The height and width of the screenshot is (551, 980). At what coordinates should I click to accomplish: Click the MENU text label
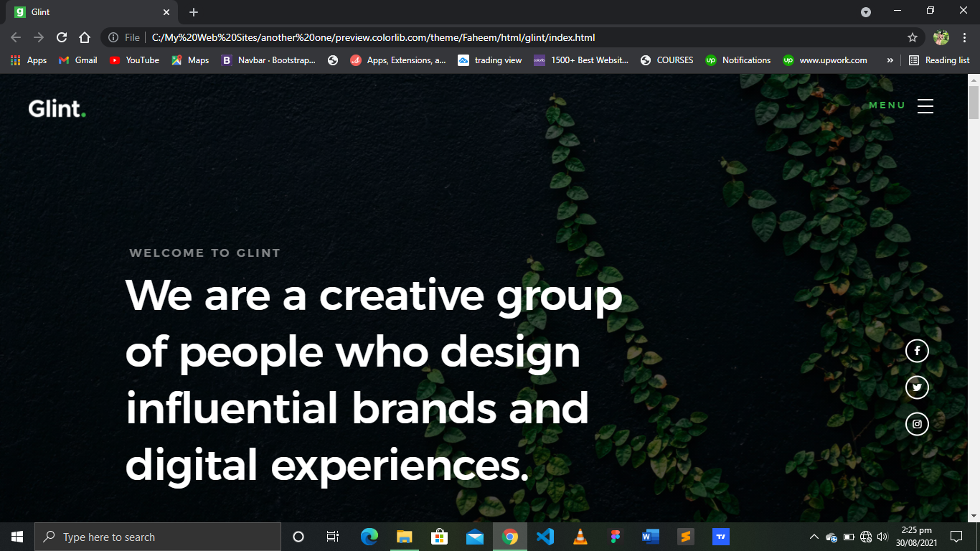pos(887,105)
